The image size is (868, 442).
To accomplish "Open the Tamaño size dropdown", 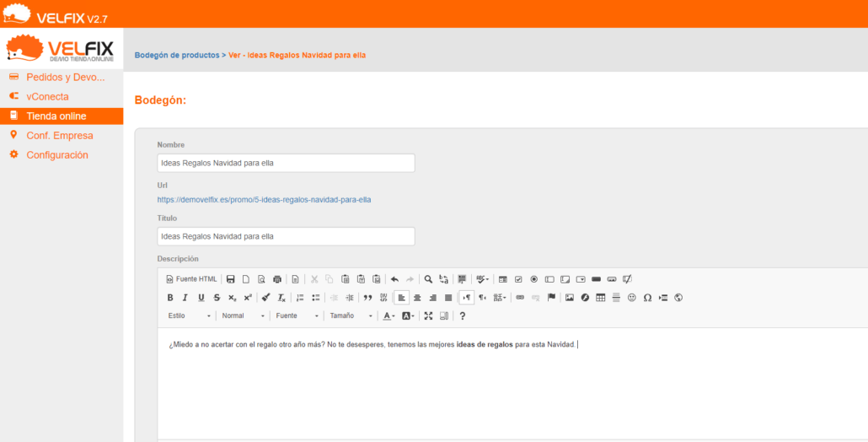I will (351, 316).
